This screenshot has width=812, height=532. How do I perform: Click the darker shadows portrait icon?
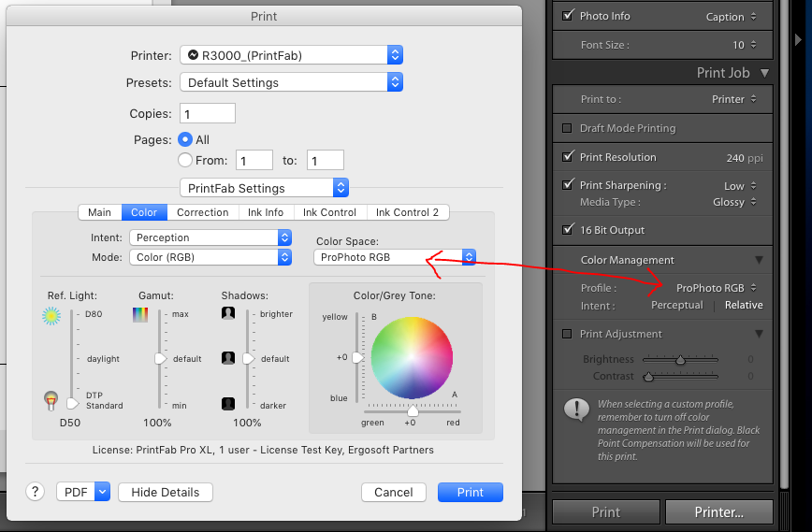pyautogui.click(x=227, y=404)
